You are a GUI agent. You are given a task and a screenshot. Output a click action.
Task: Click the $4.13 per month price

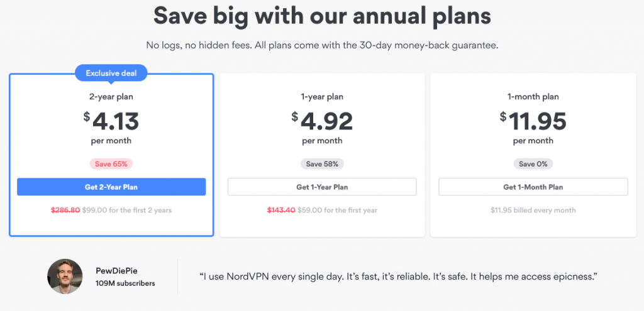[x=111, y=127]
